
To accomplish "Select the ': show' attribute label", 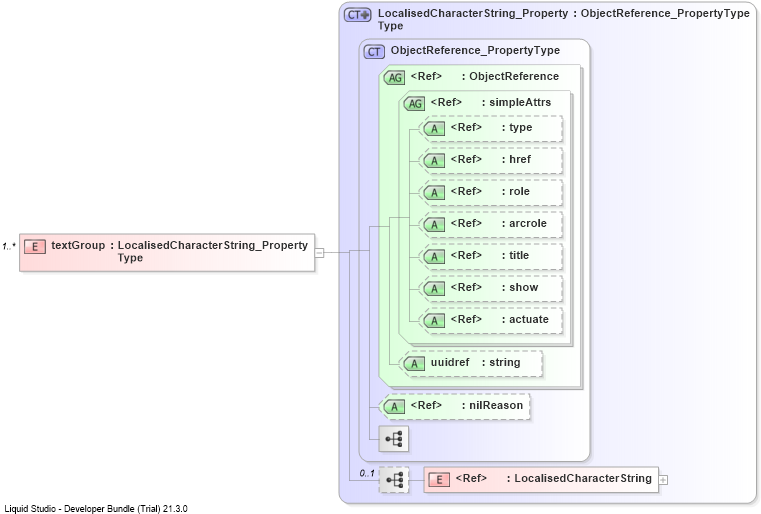I will click(520, 287).
